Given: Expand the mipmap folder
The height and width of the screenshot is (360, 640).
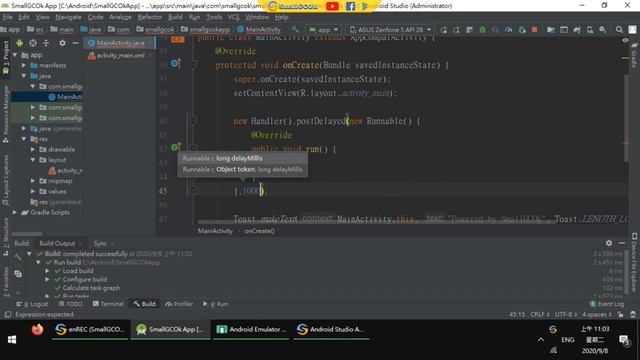Looking at the screenshot, I should [33, 181].
